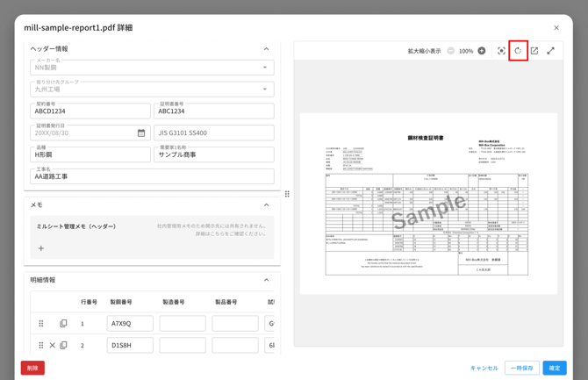Click the 拡大縮小表示 label
The height and width of the screenshot is (380, 588).
pos(425,51)
